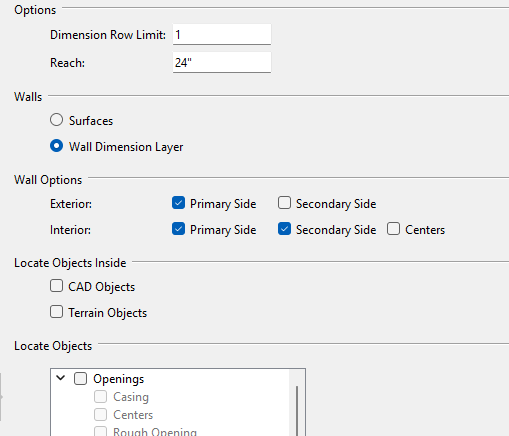Viewport: 509px width, 436px height.
Task: Enable Exterior Secondary Side checkbox
Action: click(x=284, y=203)
